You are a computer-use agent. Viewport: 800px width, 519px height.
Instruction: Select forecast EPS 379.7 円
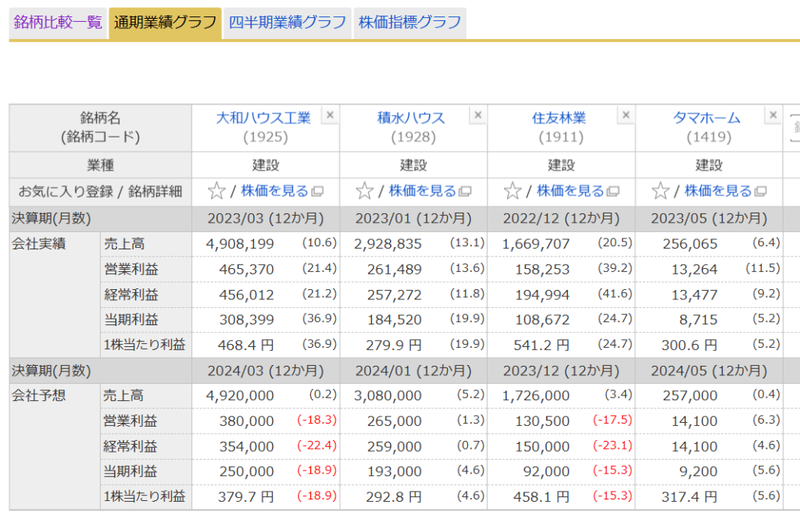coord(246,497)
